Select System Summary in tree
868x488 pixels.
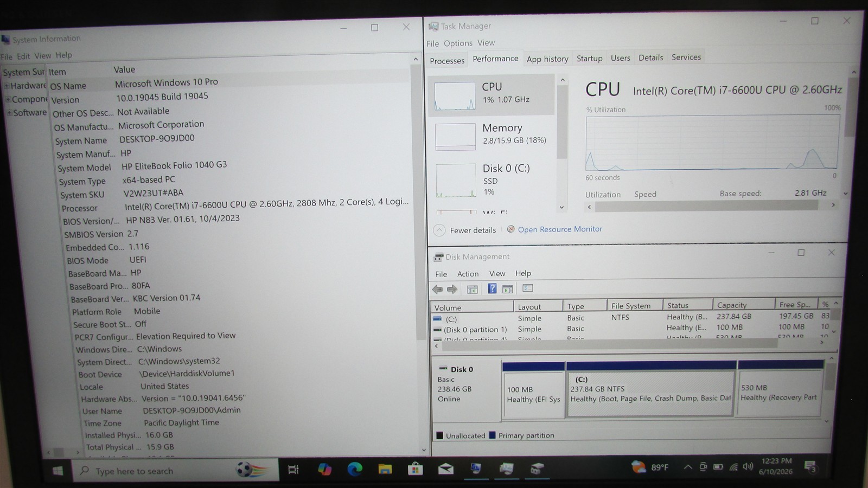click(x=24, y=72)
